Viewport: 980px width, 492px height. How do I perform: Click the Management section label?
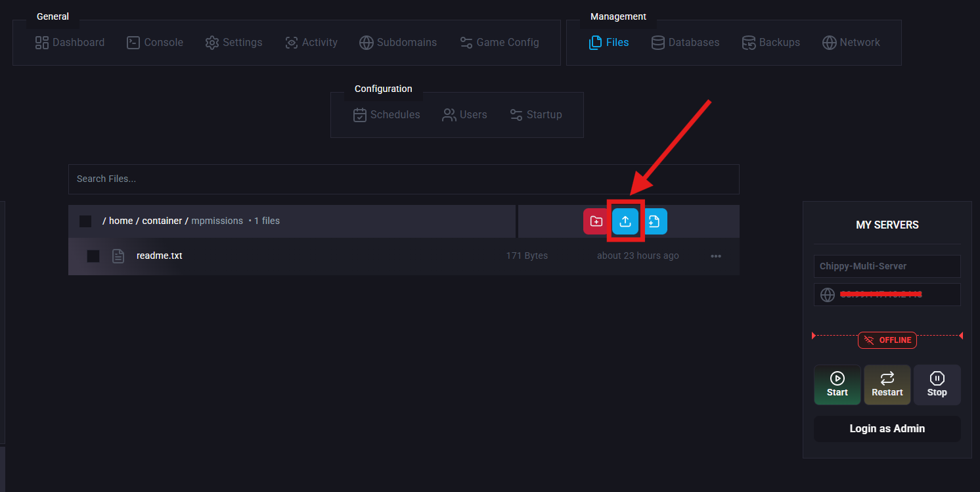click(x=619, y=16)
